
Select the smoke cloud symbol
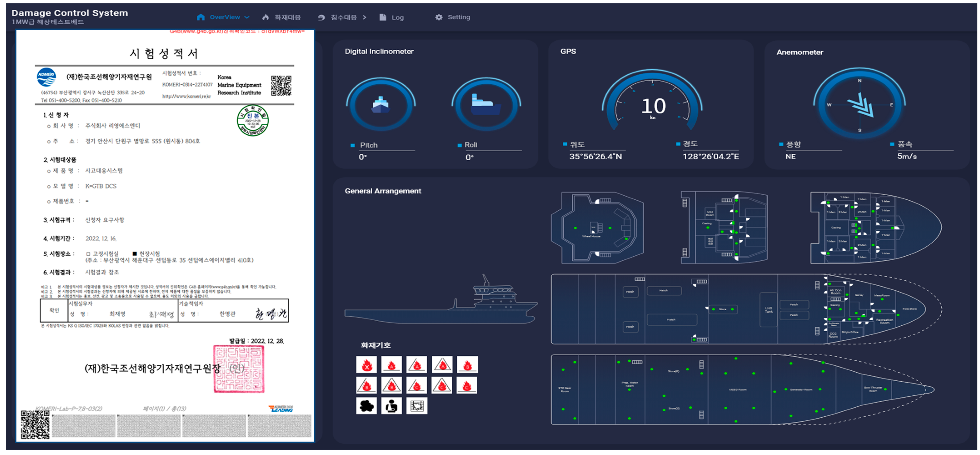coord(366,406)
